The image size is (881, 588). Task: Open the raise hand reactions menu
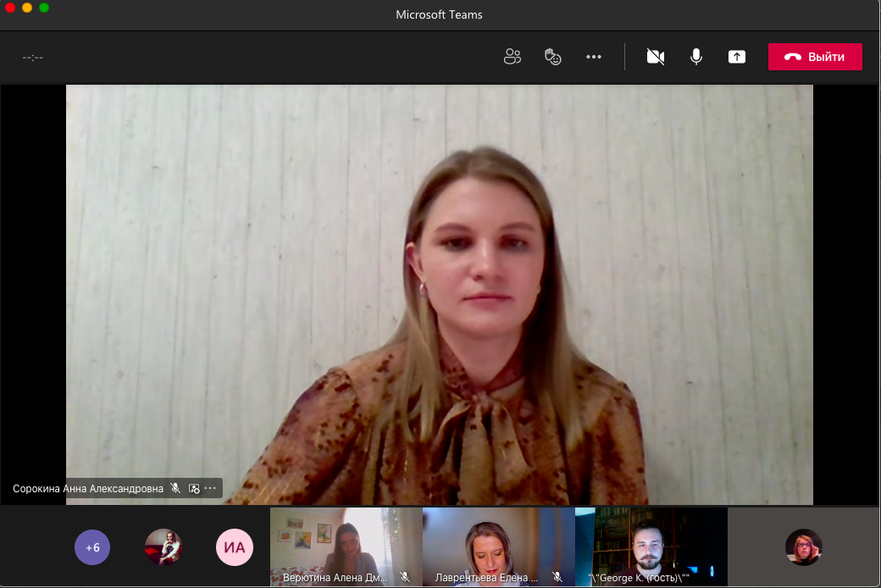click(552, 57)
